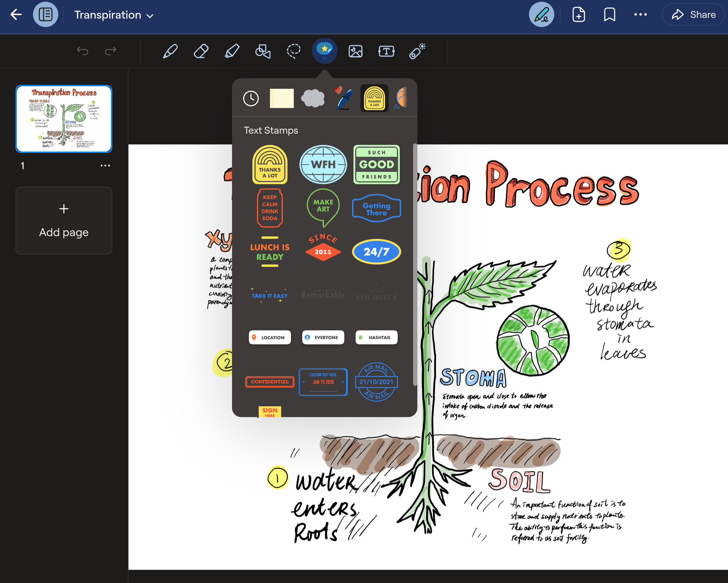This screenshot has width=728, height=583.
Task: Click the cloud weather sticker category
Action: pos(312,98)
